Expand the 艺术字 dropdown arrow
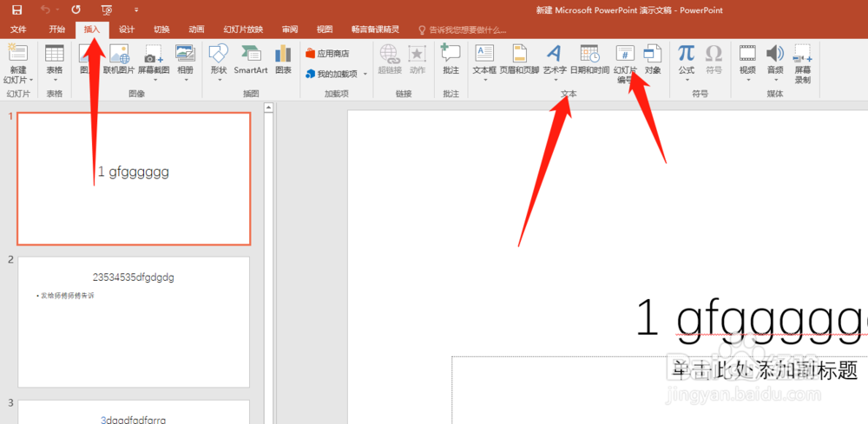Viewport: 868px width, 424px height. point(554,80)
